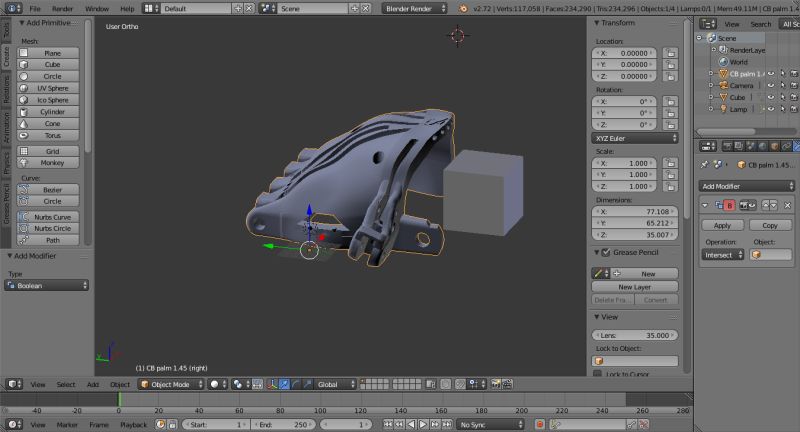Open the Blender Render engine dropdown
800x432 pixels.
414,8
